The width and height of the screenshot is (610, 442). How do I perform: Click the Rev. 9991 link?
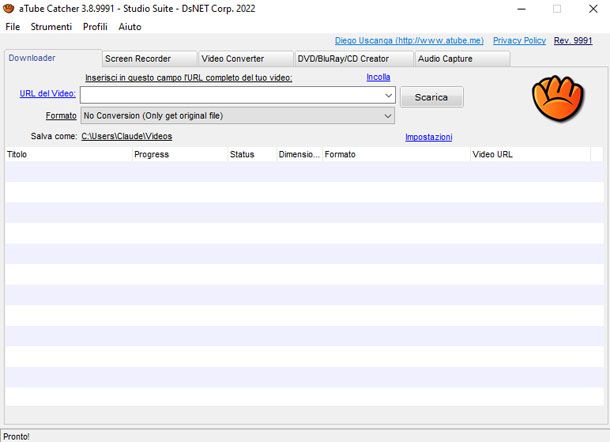coord(573,40)
